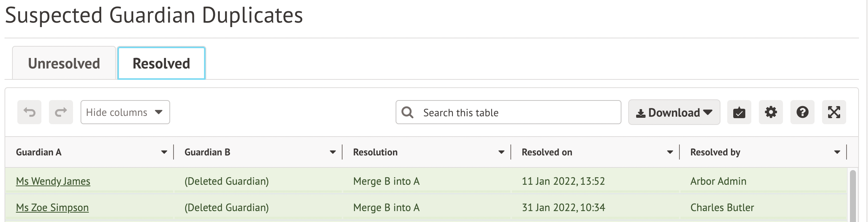Open table settings gear icon
This screenshot has width=868, height=222.
tap(771, 112)
